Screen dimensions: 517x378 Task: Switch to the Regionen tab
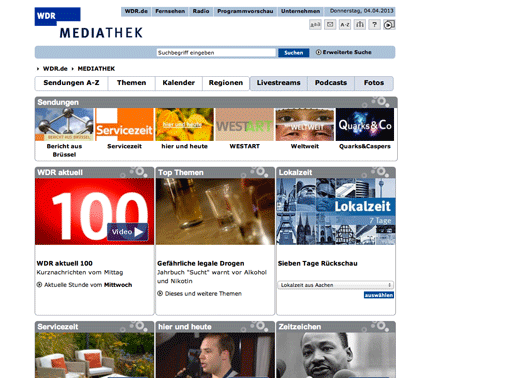click(x=226, y=83)
